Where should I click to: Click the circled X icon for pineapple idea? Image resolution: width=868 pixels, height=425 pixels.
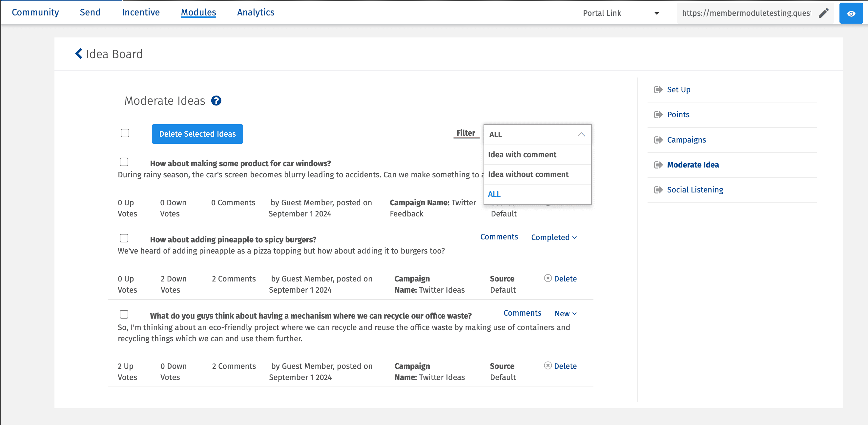click(548, 278)
